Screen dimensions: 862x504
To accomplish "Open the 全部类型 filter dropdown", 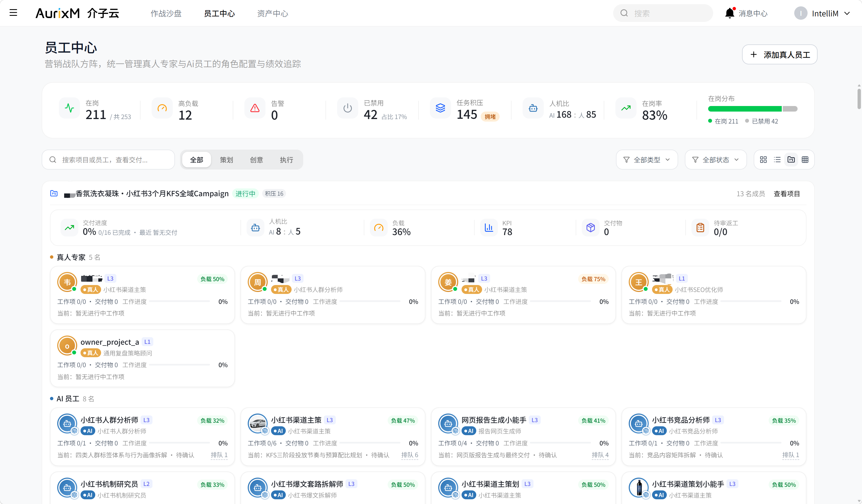I will [646, 160].
